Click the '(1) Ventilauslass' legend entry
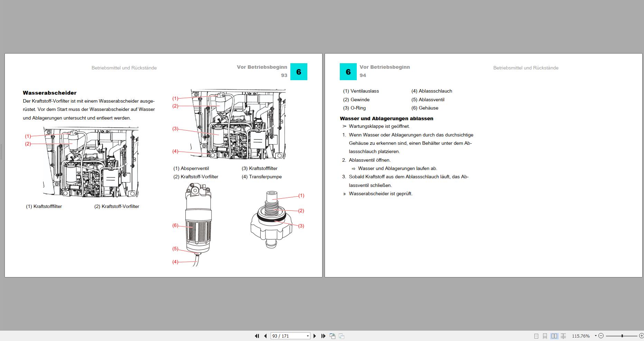Viewport: 644px width, 341px height. (361, 91)
